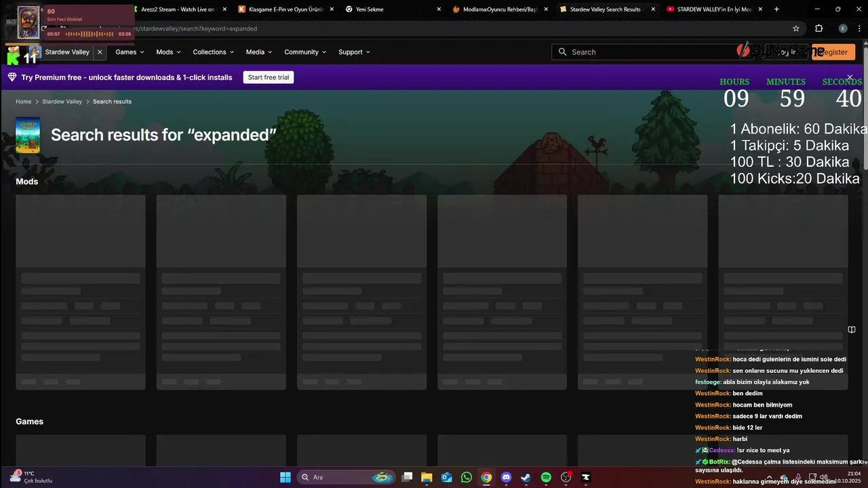Open the OBS Studio taskbar icon
The image size is (868, 488).
(566, 477)
